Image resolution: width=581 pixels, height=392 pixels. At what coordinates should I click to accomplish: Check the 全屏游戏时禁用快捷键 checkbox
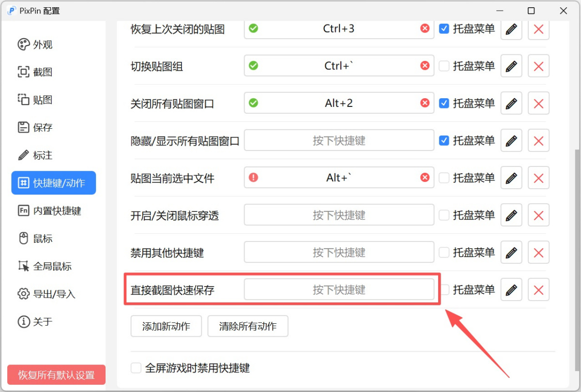pos(136,368)
